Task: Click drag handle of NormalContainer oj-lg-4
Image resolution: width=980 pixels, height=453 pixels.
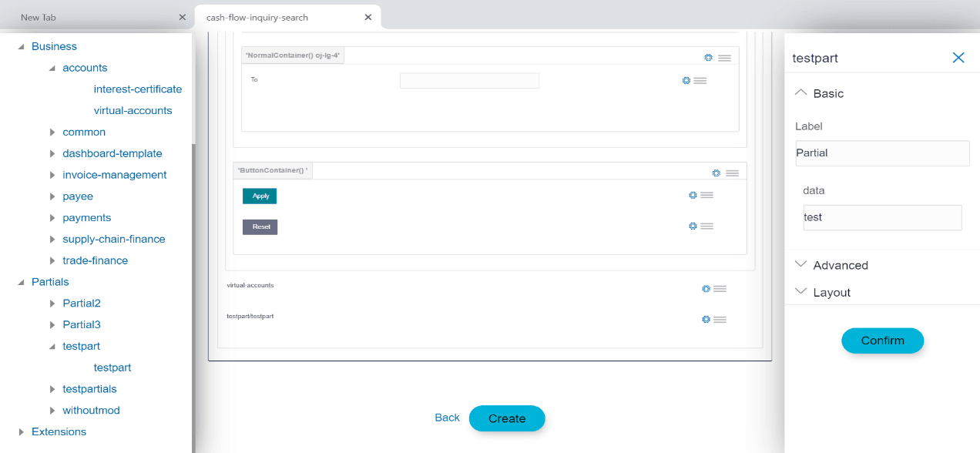Action: (x=724, y=58)
